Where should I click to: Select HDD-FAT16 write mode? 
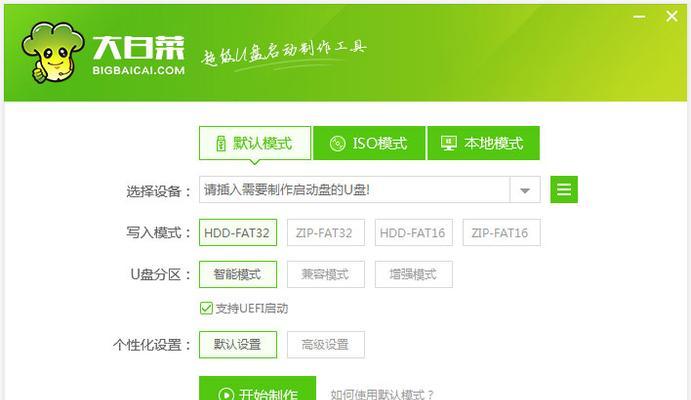[x=413, y=233]
